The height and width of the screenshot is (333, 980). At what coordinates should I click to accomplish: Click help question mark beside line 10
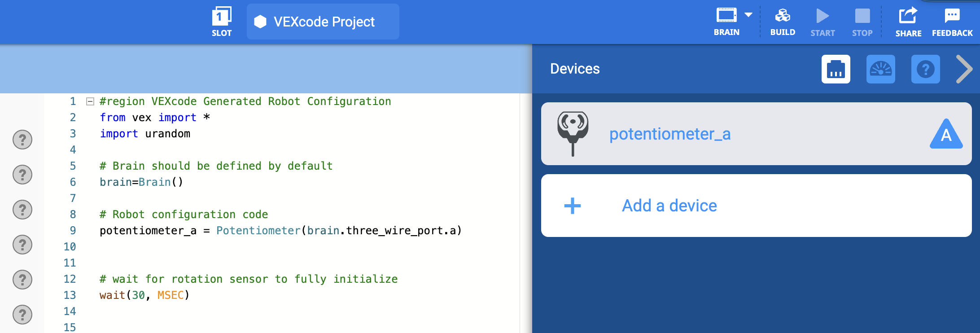click(x=22, y=245)
